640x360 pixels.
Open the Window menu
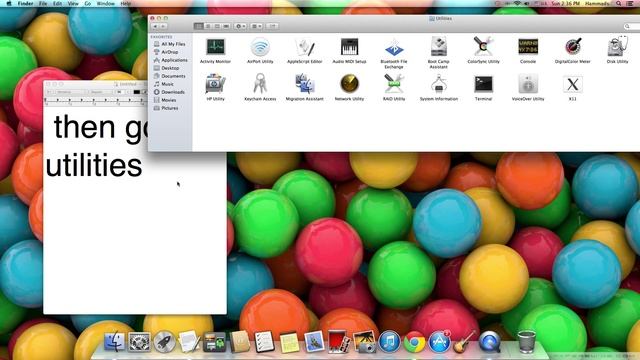point(106,3)
